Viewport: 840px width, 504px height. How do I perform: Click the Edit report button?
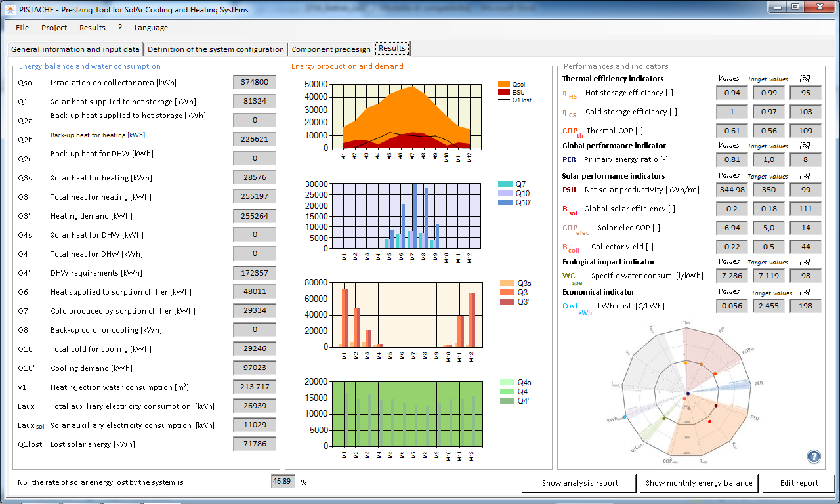coord(799,483)
